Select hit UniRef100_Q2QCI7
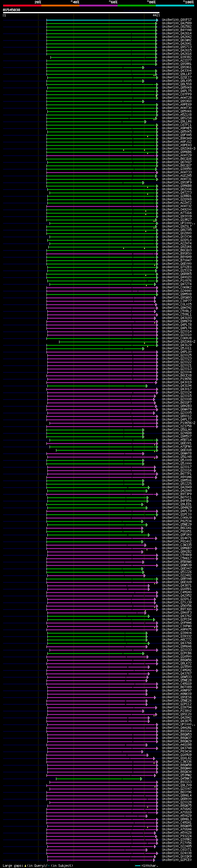Screen dimensions: 197x868 coord(177,78)
